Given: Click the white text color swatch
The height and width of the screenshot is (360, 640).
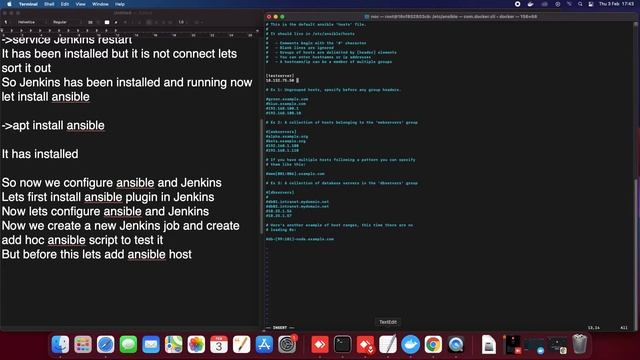Looking at the screenshot, I should point(107,22).
